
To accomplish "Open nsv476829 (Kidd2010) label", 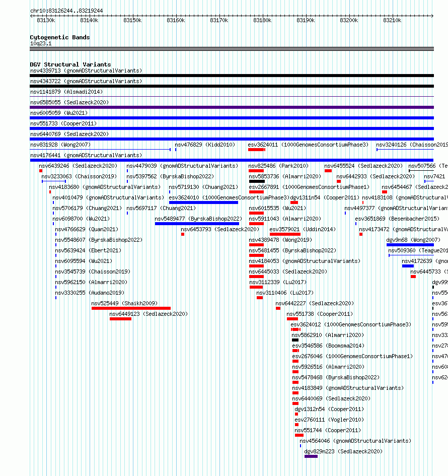I will click(205, 145).
